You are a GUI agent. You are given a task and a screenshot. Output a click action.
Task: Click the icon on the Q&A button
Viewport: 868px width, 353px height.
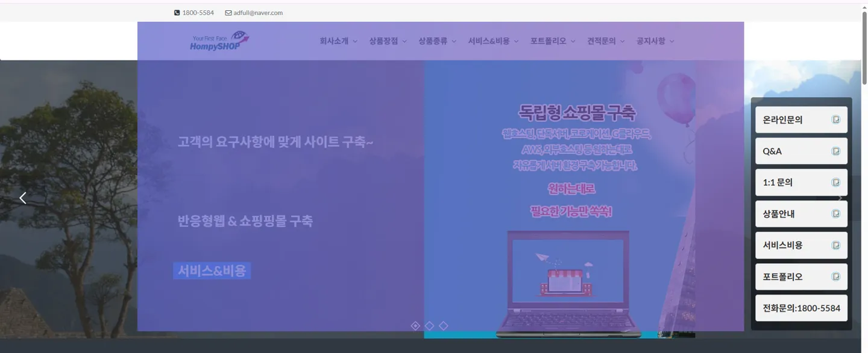836,151
